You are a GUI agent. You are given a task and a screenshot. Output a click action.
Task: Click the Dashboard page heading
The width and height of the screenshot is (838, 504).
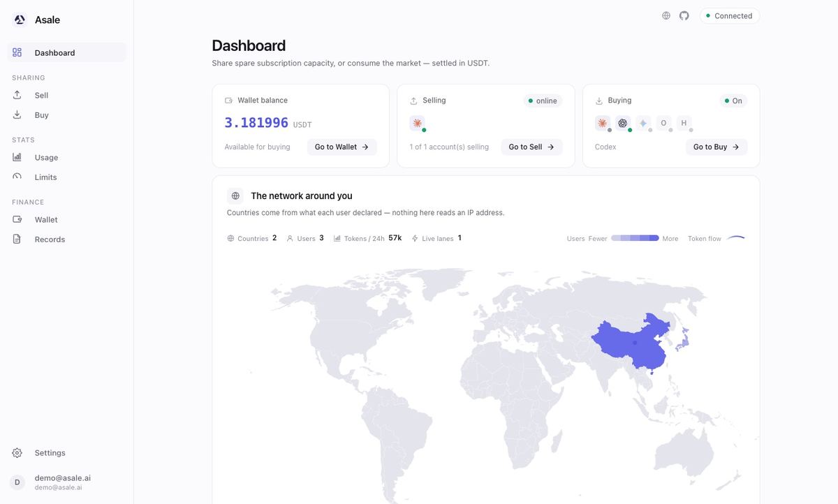click(249, 45)
